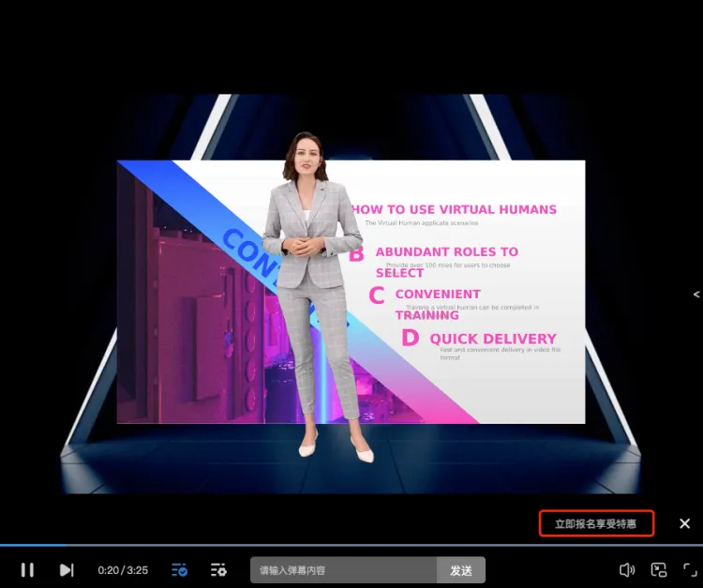Click the CONVENIENT TRAINING heading on slide
The image size is (703, 588).
438,294
